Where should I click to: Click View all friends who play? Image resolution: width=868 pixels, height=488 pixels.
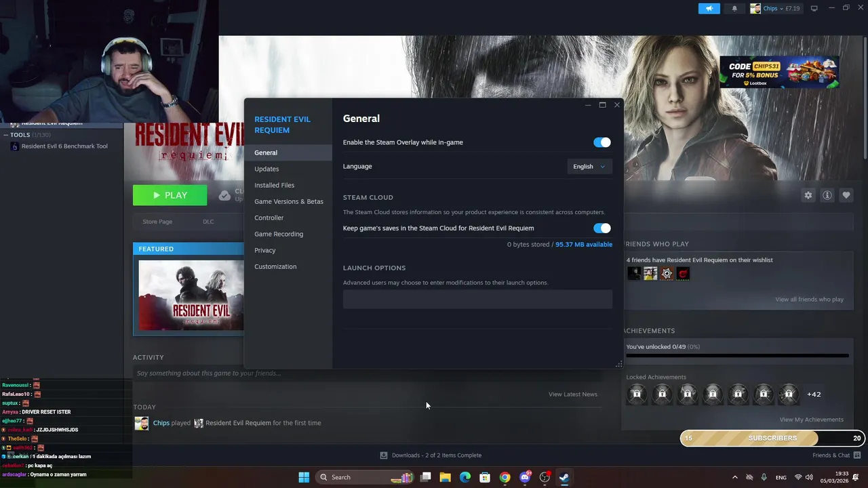(809, 300)
